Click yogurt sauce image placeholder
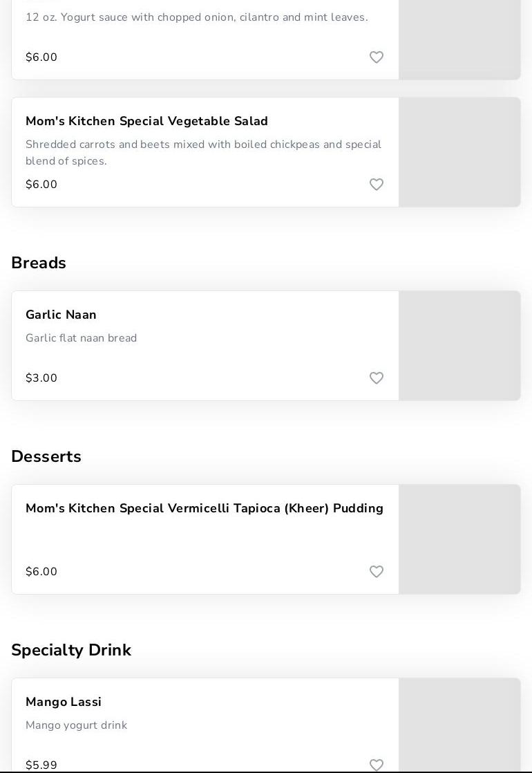This screenshot has width=532, height=773. point(459,39)
